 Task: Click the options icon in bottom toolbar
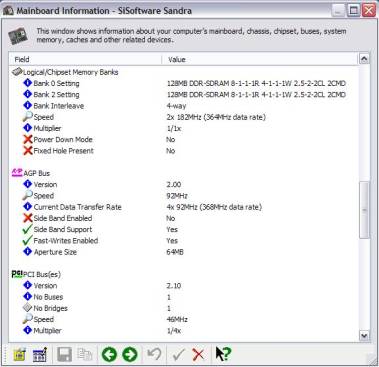20,354
